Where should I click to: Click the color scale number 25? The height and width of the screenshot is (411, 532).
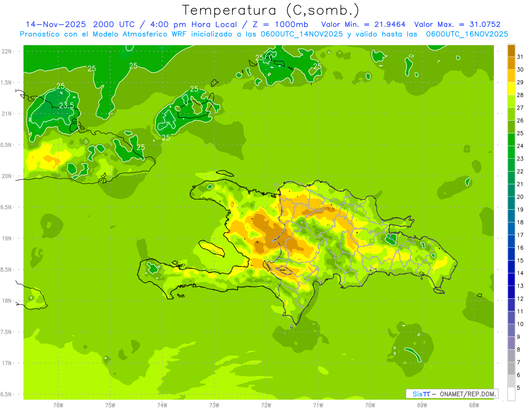pos(520,133)
